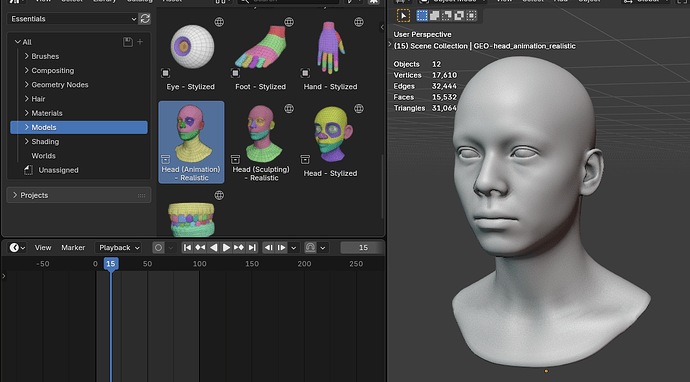690x382 pixels.
Task: Select the Unassigned catalog
Action: coord(58,170)
